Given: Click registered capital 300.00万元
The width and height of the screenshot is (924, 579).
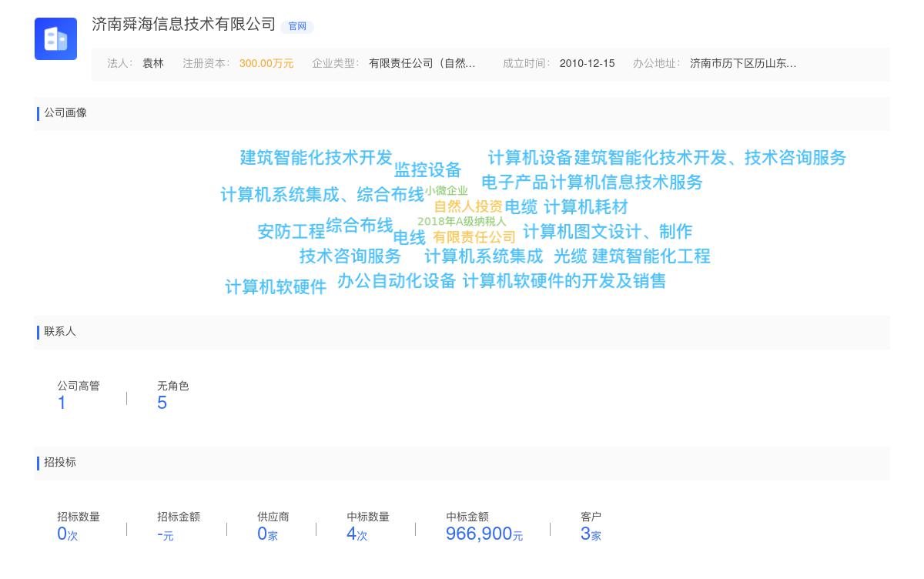Looking at the screenshot, I should (x=266, y=64).
